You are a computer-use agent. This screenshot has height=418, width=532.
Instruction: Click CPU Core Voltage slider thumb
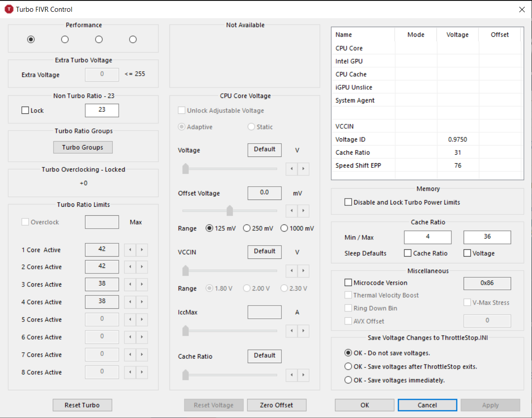186,168
